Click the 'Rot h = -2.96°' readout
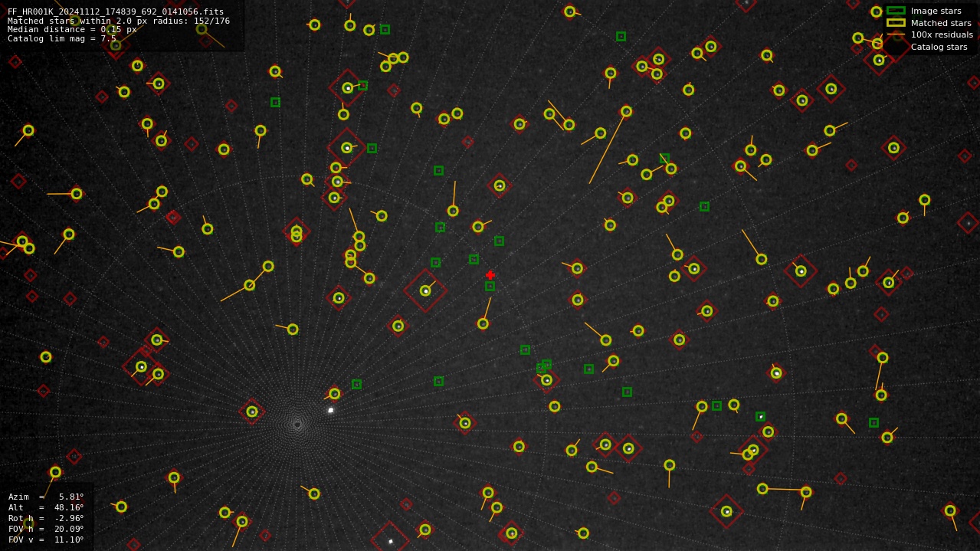The height and width of the screenshot is (551, 980). [x=46, y=518]
